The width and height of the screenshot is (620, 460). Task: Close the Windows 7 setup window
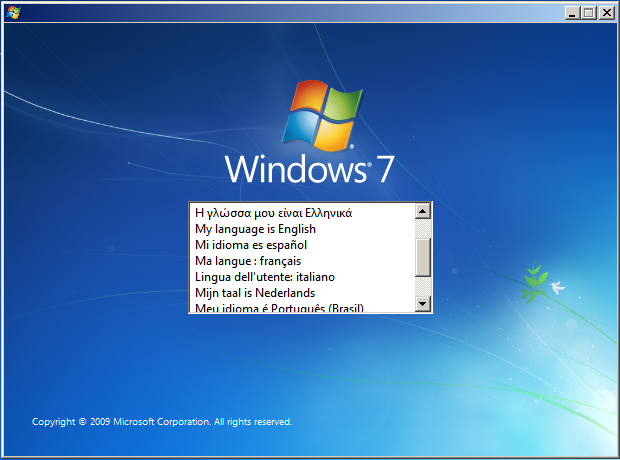(x=606, y=13)
